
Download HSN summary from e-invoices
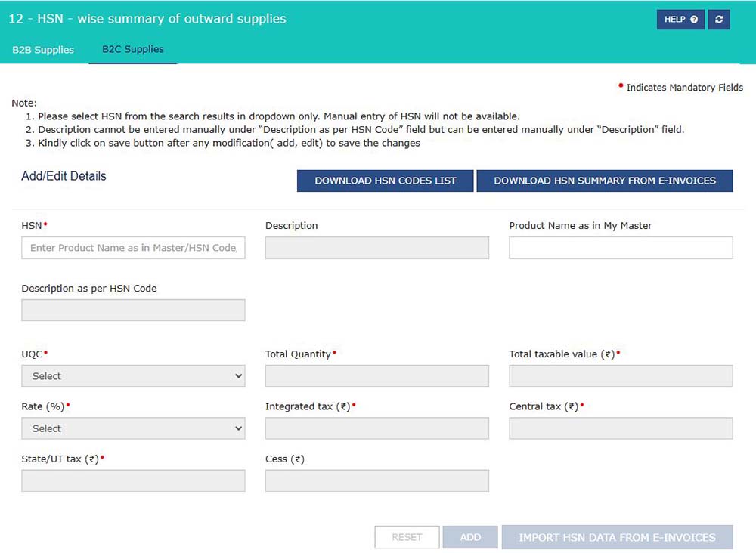coord(606,181)
